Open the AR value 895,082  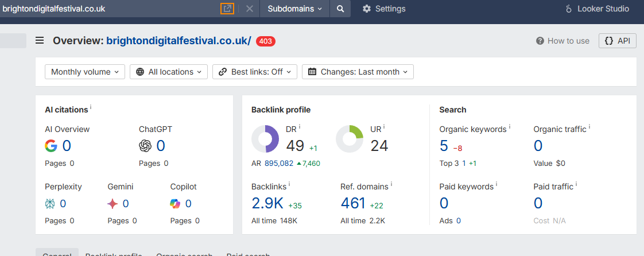(x=279, y=164)
